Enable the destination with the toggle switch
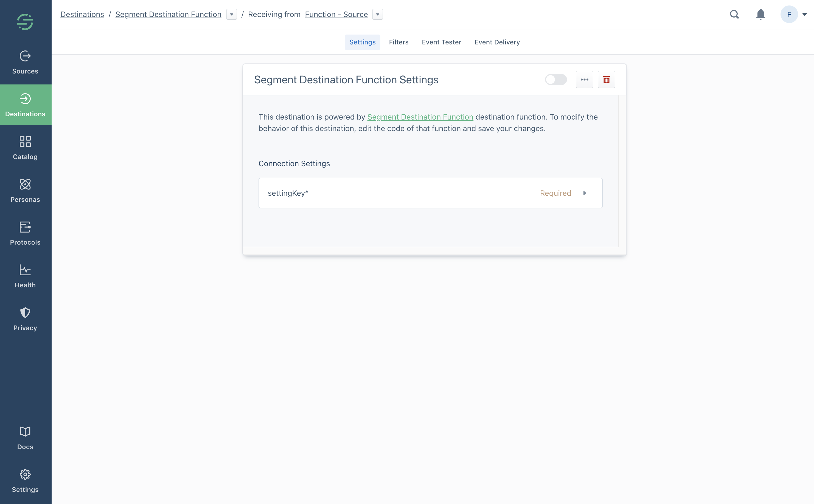The height and width of the screenshot is (504, 814). (x=555, y=79)
